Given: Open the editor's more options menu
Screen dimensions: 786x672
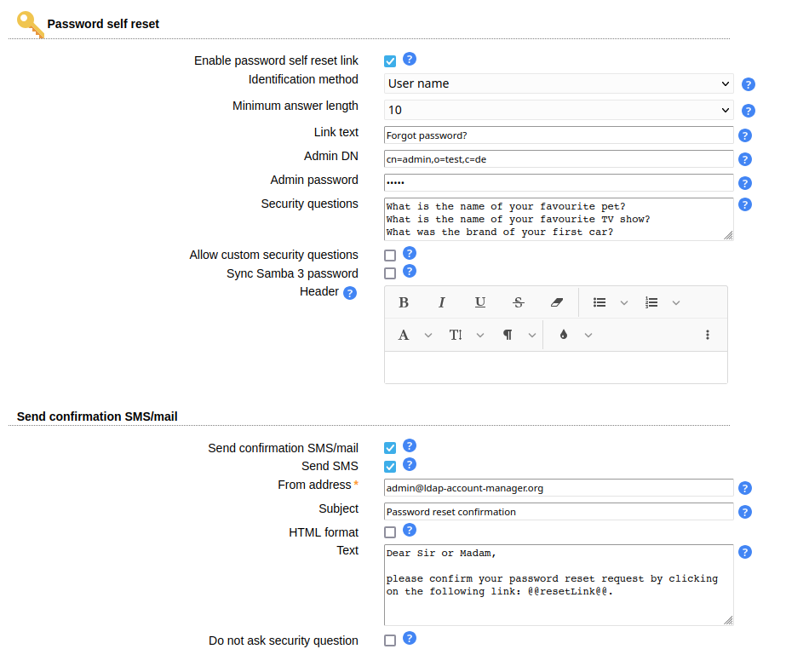Looking at the screenshot, I should [707, 335].
